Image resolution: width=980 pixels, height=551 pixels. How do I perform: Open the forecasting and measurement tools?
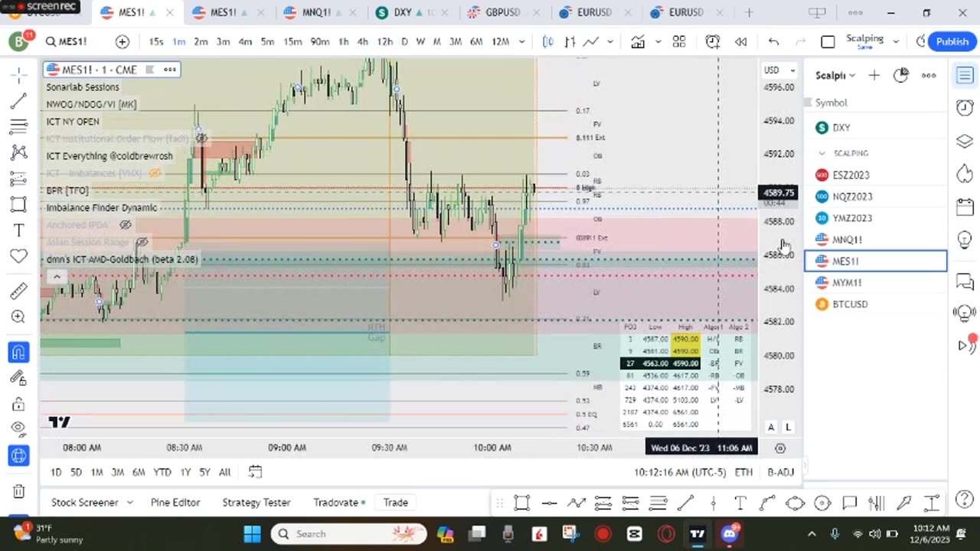(19, 179)
